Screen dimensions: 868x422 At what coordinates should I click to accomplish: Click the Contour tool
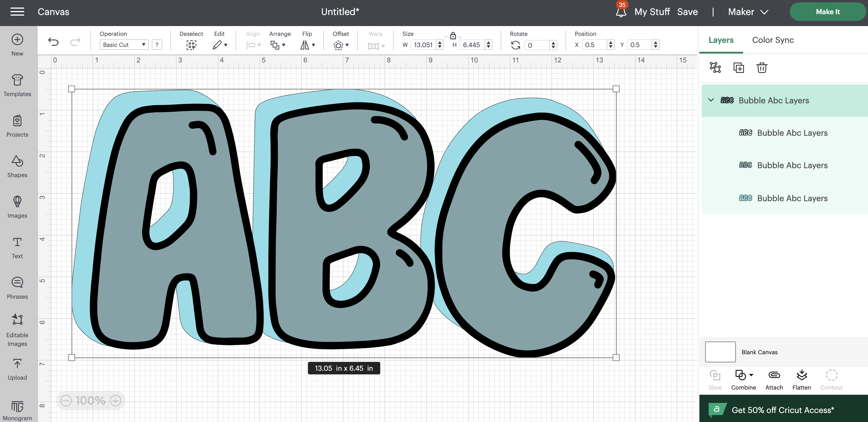point(831,380)
